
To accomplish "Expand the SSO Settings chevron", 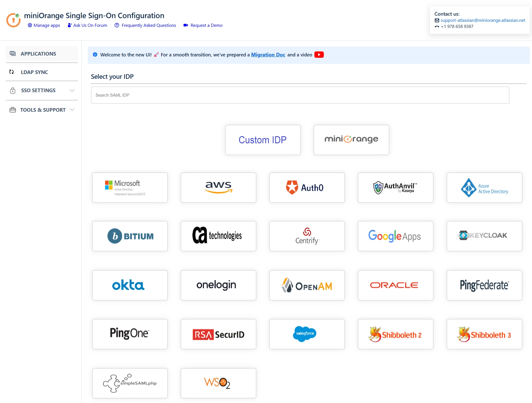I will 72,90.
